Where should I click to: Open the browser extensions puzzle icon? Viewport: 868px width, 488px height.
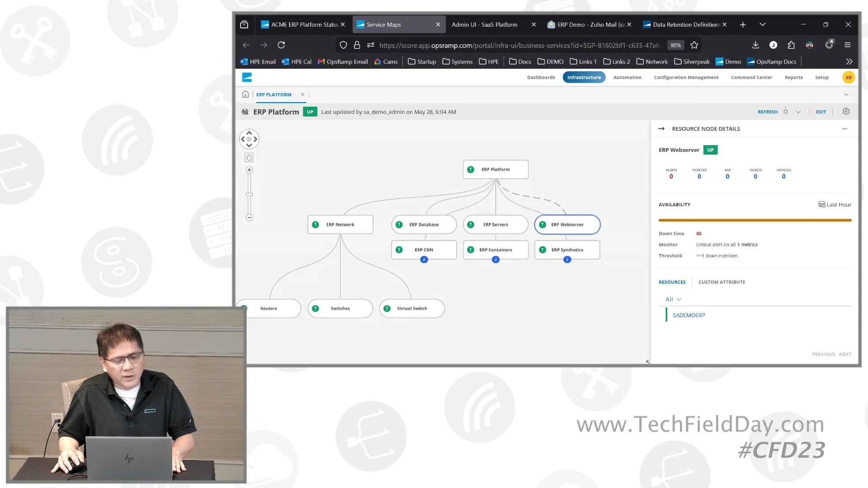pos(791,45)
